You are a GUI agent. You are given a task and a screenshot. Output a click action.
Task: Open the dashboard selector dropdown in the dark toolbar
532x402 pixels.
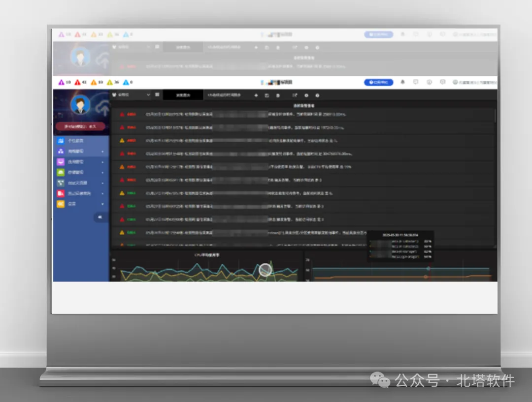[132, 95]
